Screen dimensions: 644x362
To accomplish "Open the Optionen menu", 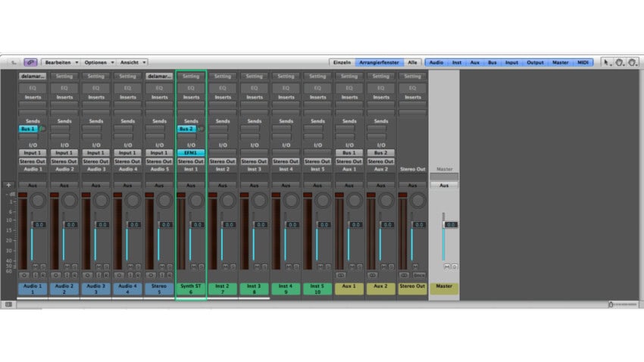I will (98, 62).
